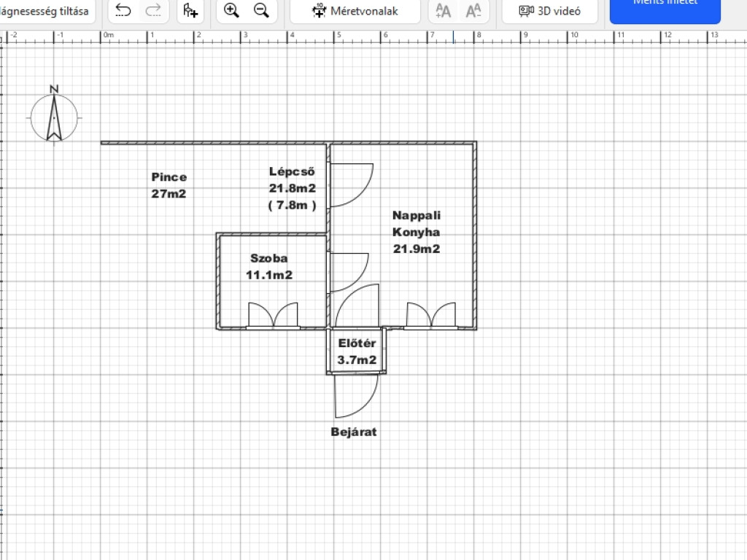The height and width of the screenshot is (560, 747).
Task: Decrease text size with smaller A icon
Action: (x=473, y=10)
